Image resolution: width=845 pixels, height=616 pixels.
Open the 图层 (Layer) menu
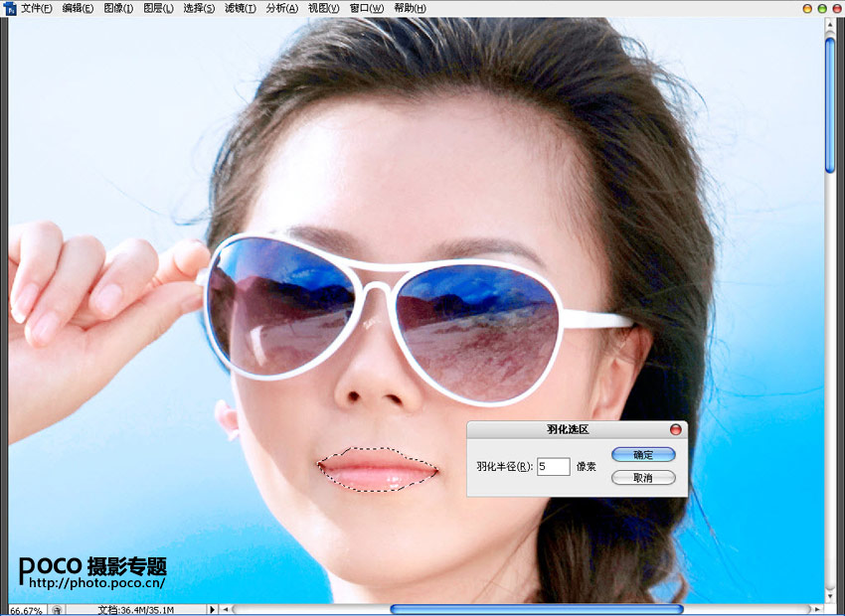tap(158, 8)
